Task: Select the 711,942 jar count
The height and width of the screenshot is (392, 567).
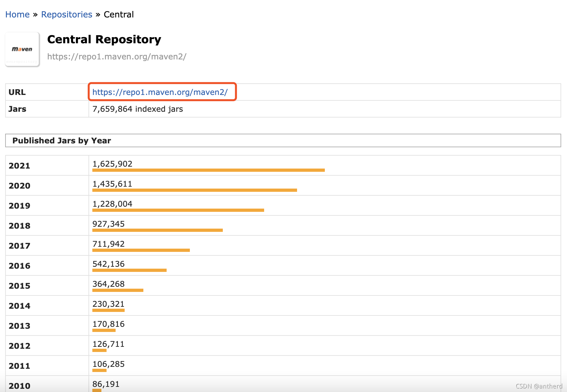Action: (108, 244)
